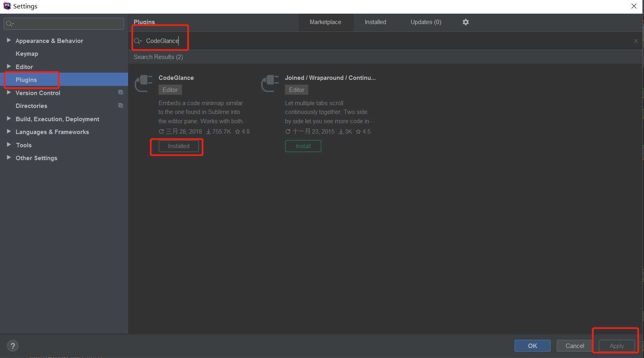Screen dimensions: 644x358
Task: Clear the plugin search with the X icon
Action: tap(636, 41)
